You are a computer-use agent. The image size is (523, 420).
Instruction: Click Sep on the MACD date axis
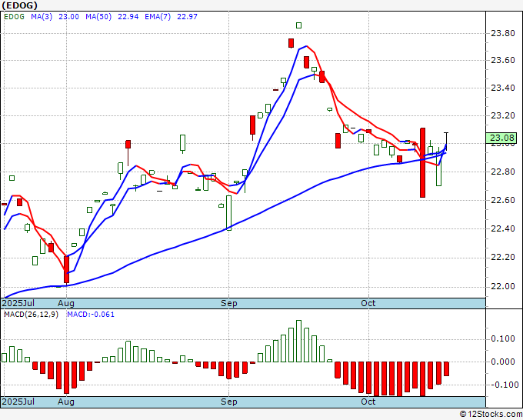pos(229,402)
